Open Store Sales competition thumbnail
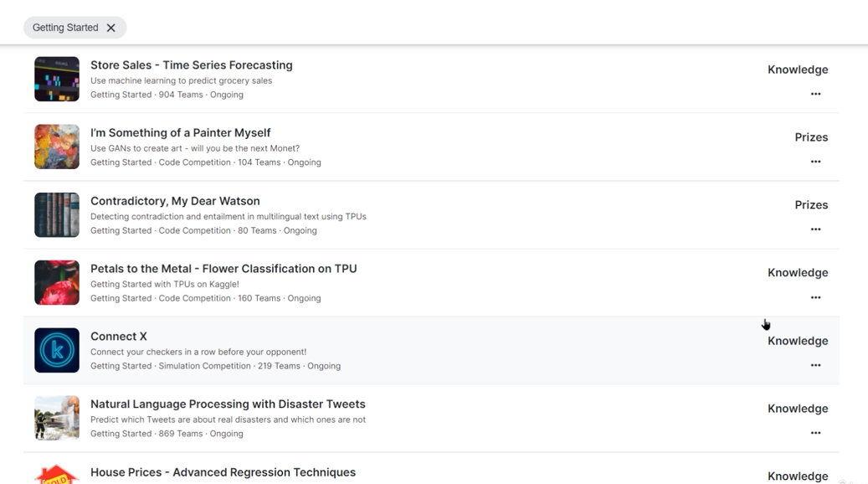This screenshot has width=868, height=484. [57, 80]
